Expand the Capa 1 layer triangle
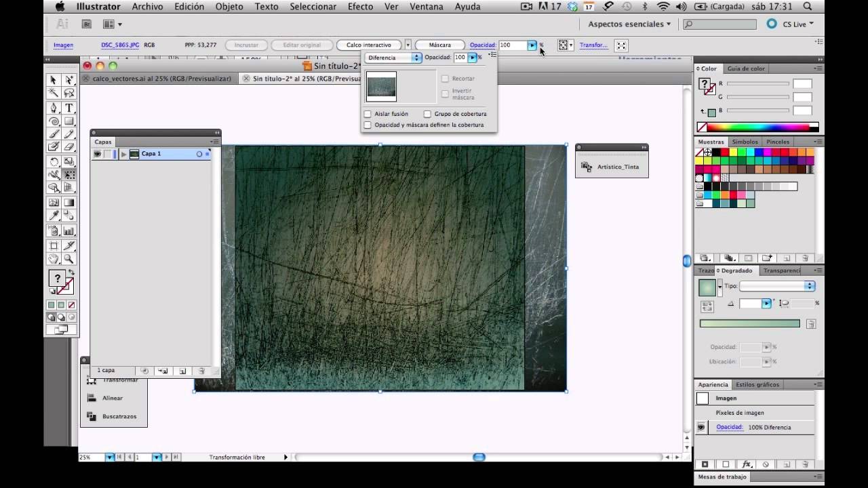The height and width of the screenshot is (488, 868). point(123,154)
